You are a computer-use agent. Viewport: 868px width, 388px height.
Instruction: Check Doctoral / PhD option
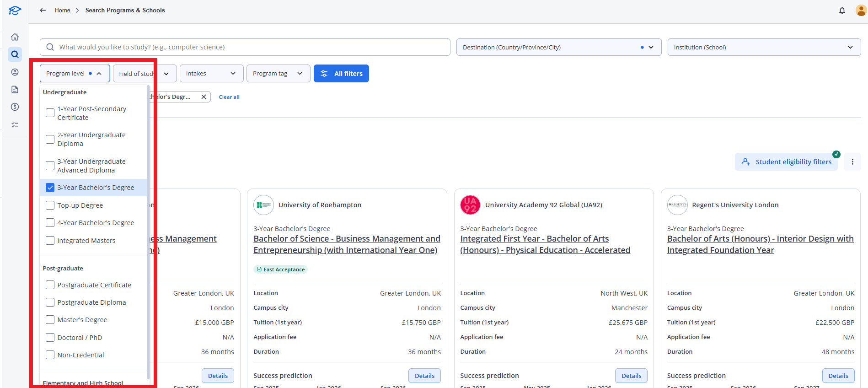[x=50, y=338]
